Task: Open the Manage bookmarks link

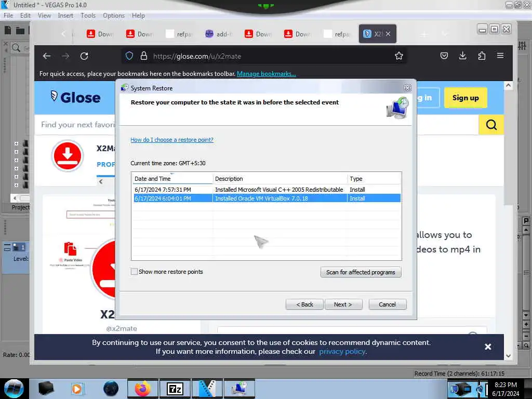Action: click(267, 74)
